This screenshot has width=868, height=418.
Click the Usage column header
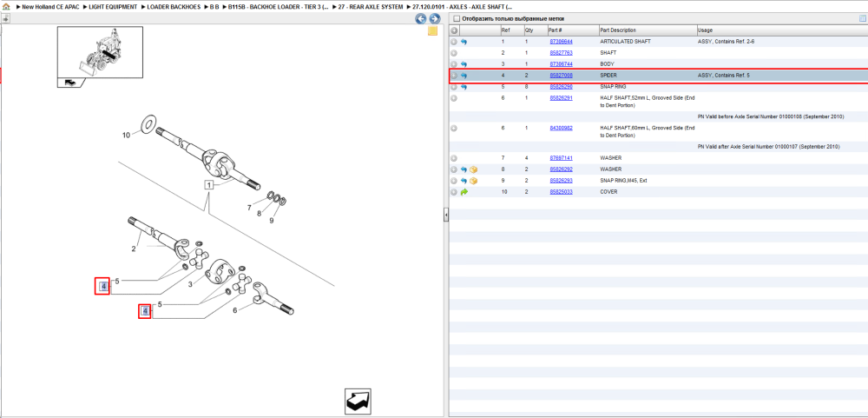(782, 30)
